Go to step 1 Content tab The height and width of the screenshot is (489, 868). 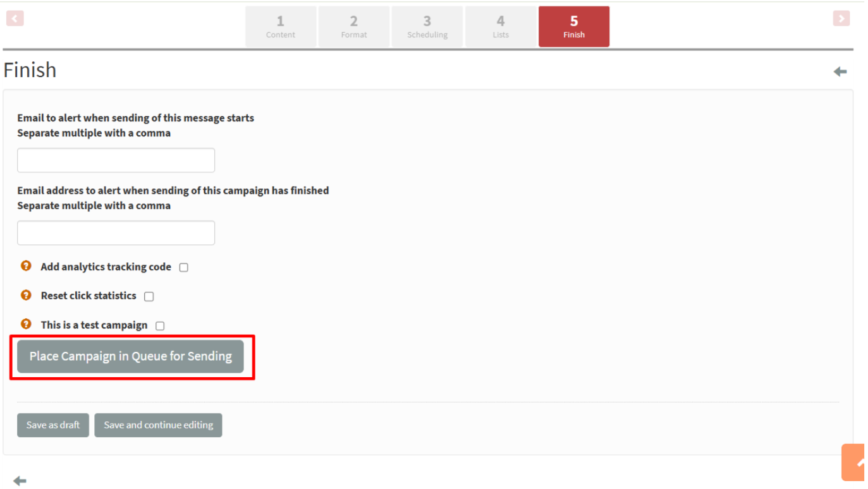pyautogui.click(x=281, y=27)
